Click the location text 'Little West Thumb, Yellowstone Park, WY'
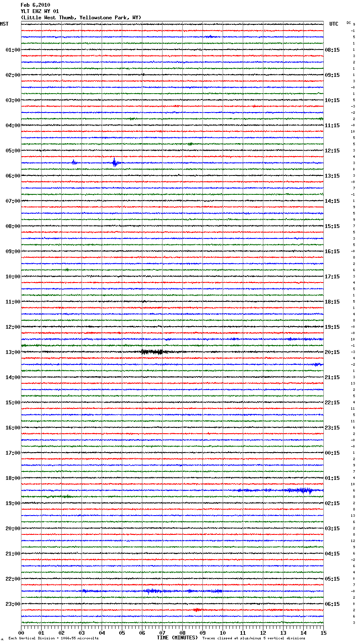The width and height of the screenshot is (357, 644). click(81, 18)
